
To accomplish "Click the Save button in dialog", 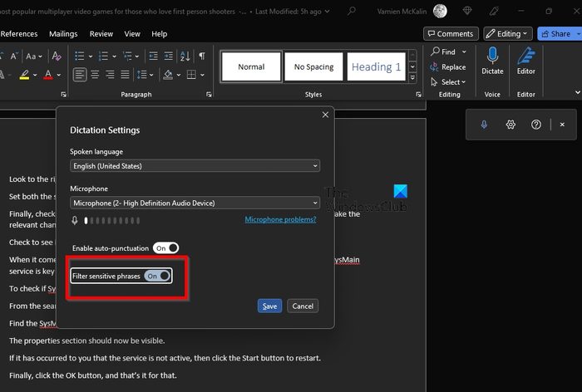I will point(269,306).
